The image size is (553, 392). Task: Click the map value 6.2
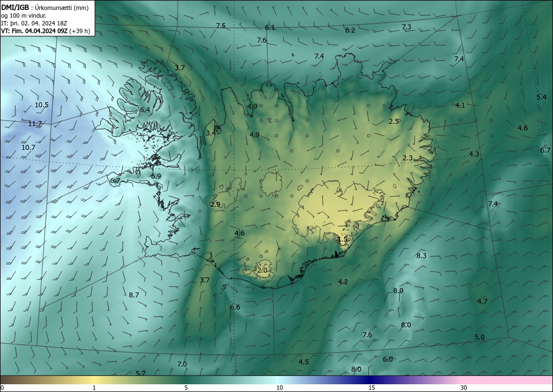pos(350,30)
